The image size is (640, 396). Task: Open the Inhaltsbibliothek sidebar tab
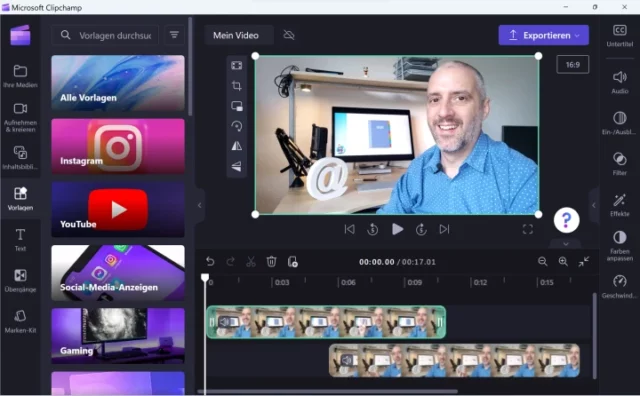(20, 158)
